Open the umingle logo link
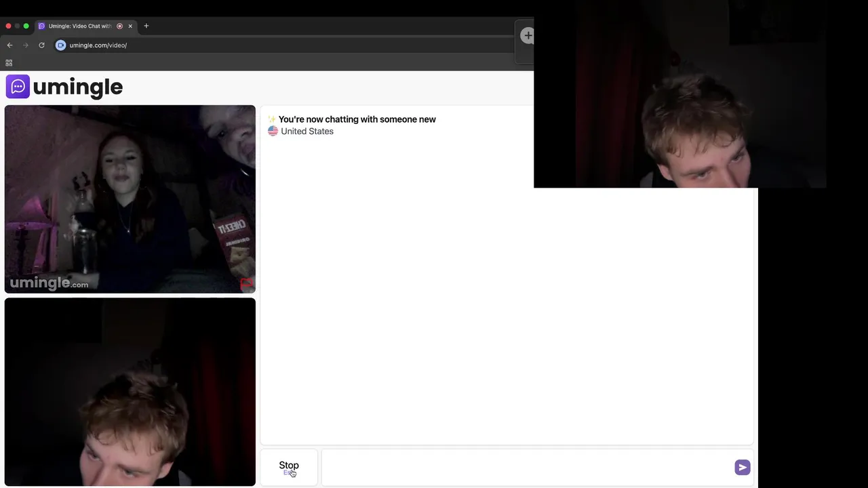868x488 pixels. [x=64, y=87]
